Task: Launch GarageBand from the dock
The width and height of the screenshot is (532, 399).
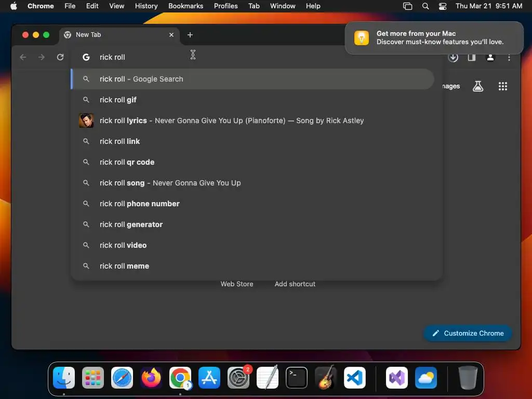Action: 326,378
